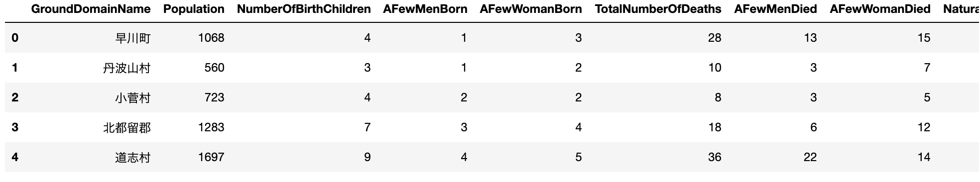Select total deaths value 36
This screenshot has width=980, height=182.
[715, 157]
